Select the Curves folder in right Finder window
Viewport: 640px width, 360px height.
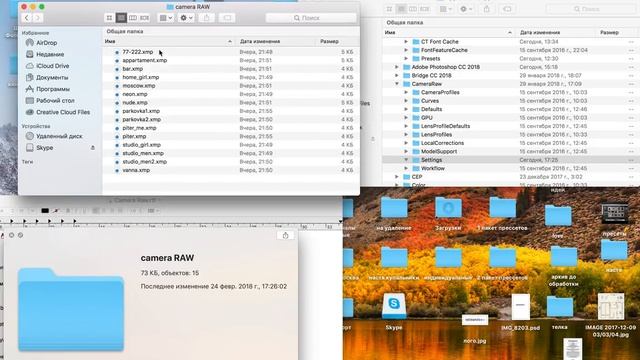pos(430,101)
